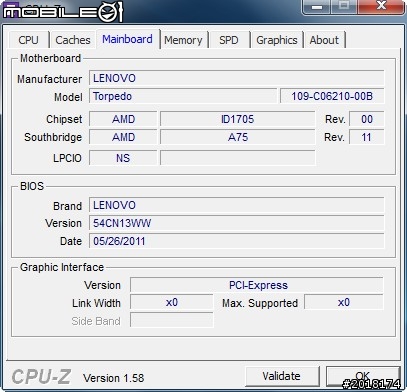Click the Manufacturer field showing LENOVO

(x=236, y=78)
